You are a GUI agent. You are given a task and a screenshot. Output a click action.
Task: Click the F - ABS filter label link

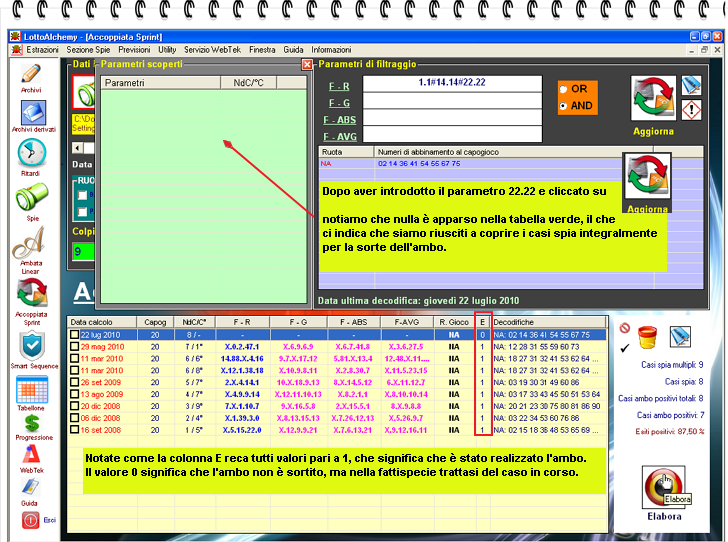[340, 120]
